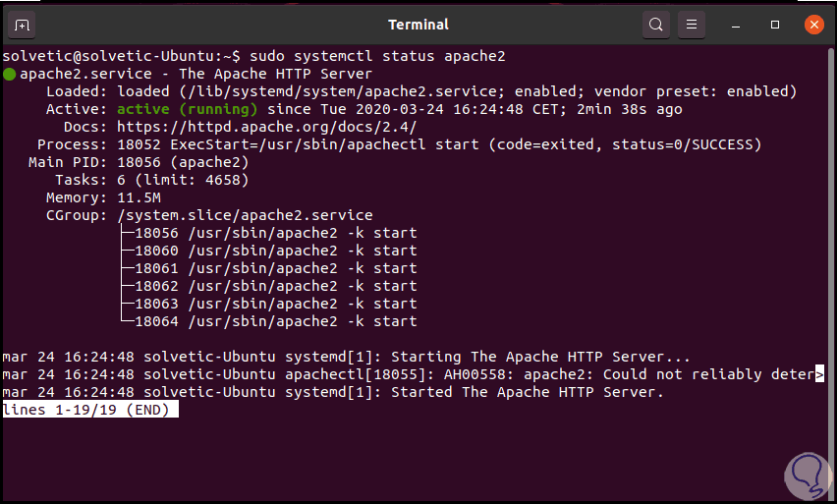Image resolution: width=838 pixels, height=504 pixels.
Task: Click the Terminal title in header bar
Action: [x=419, y=25]
